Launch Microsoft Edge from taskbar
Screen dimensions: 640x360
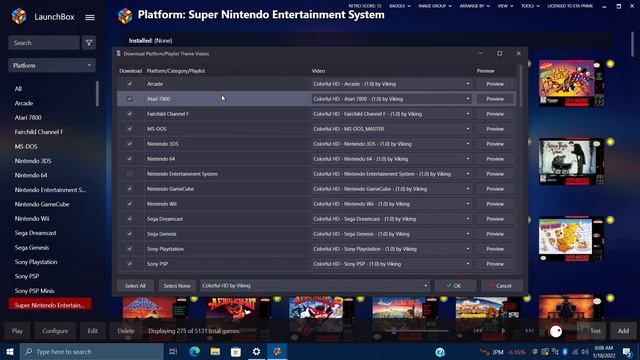point(195,351)
